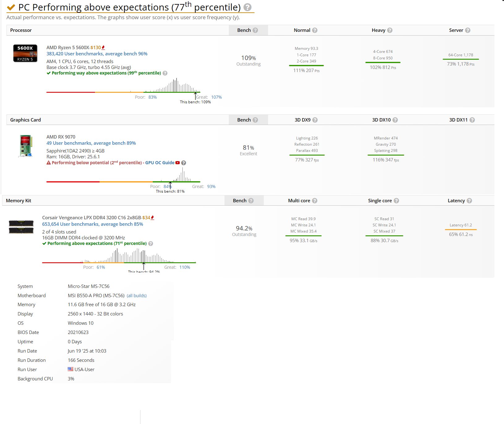
Task: Open the AMD RX 9070 link
Action: [61, 137]
